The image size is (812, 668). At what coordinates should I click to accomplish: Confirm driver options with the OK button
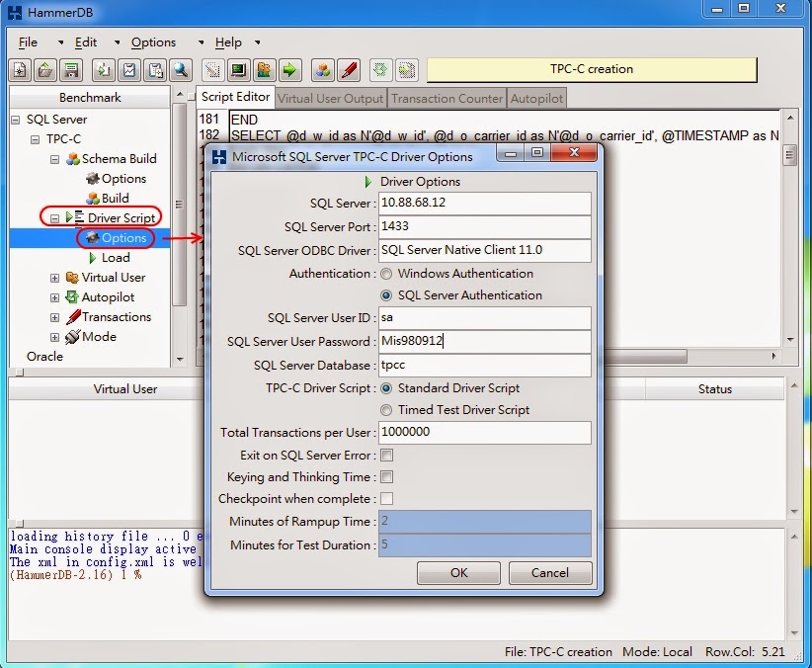pyautogui.click(x=457, y=573)
